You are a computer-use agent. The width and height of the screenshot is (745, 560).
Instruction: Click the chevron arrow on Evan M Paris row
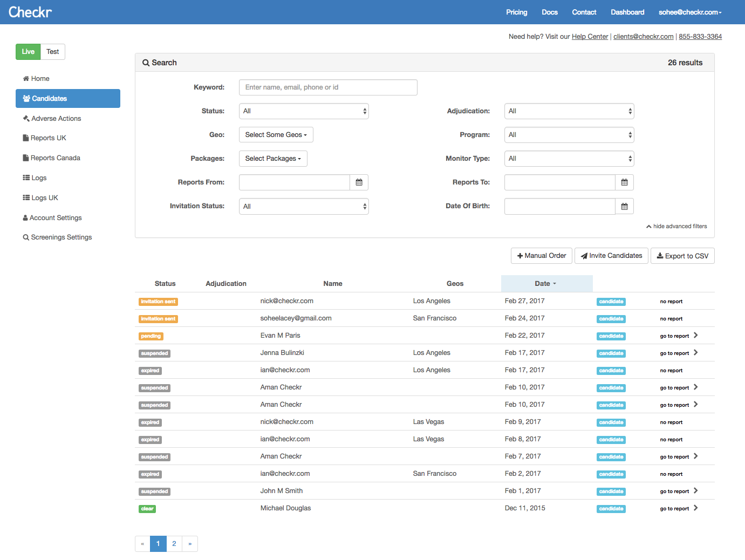point(696,336)
